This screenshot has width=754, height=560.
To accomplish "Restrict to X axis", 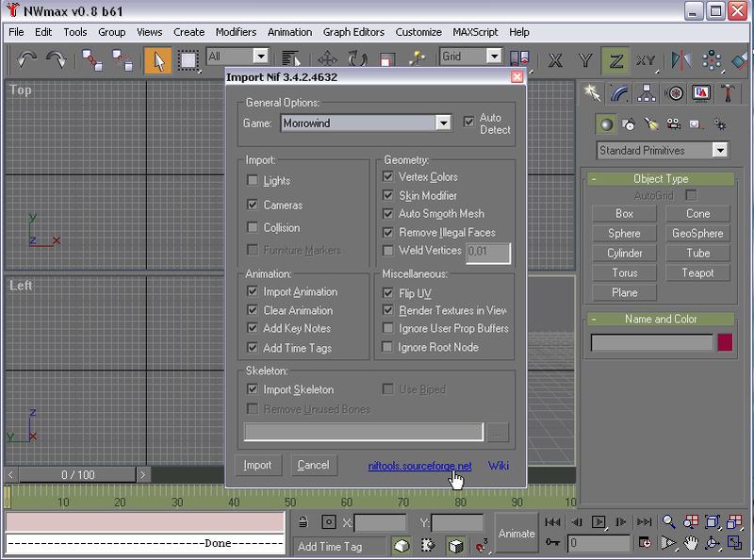I will tap(555, 60).
